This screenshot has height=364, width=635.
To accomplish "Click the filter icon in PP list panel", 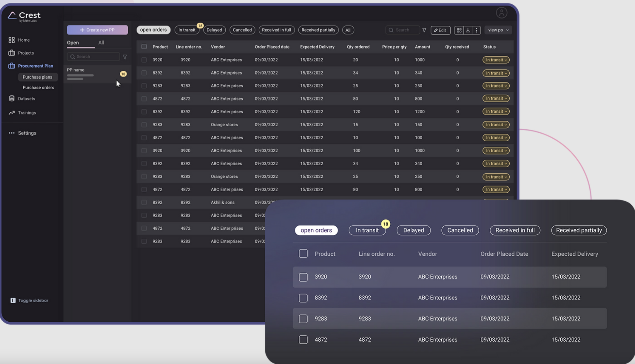I will pyautogui.click(x=125, y=57).
